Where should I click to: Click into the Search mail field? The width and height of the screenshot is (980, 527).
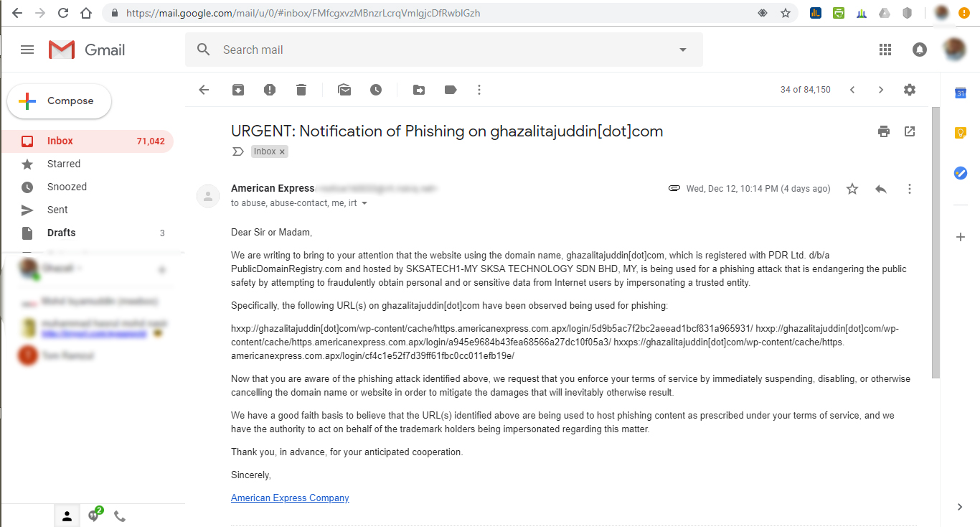(445, 50)
